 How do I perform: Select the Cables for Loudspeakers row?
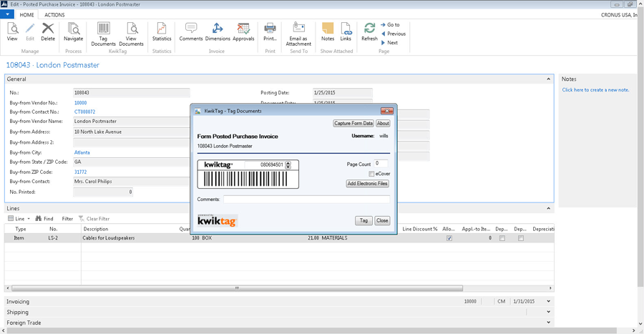pyautogui.click(x=279, y=238)
